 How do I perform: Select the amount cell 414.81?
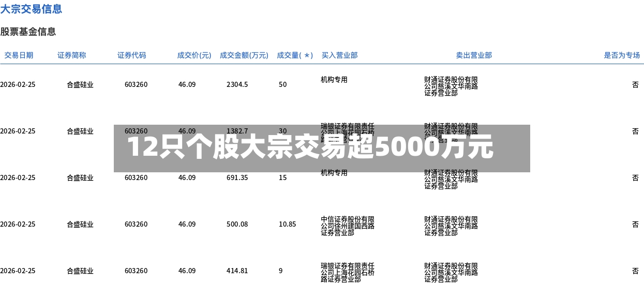tap(237, 271)
